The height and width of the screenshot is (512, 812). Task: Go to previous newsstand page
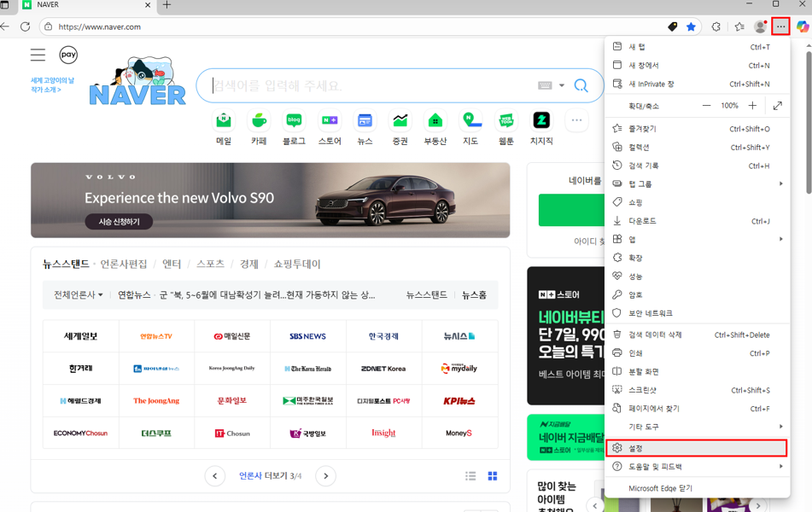(215, 476)
